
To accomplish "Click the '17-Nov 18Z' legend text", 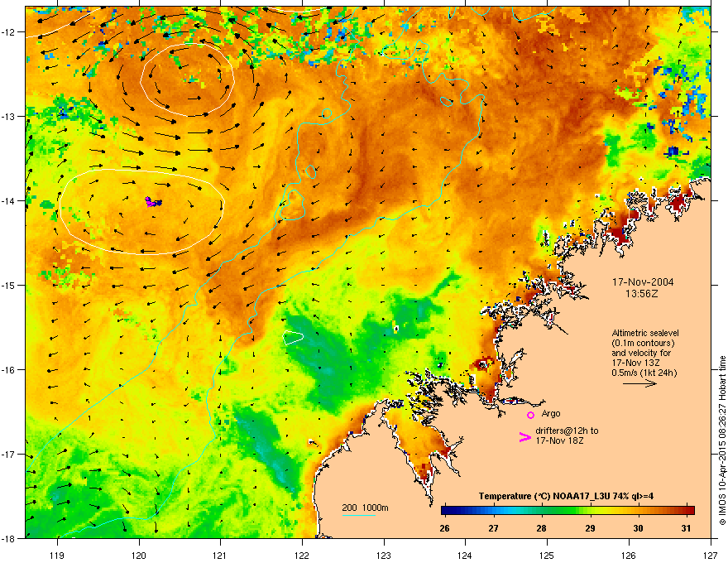I will (559, 440).
